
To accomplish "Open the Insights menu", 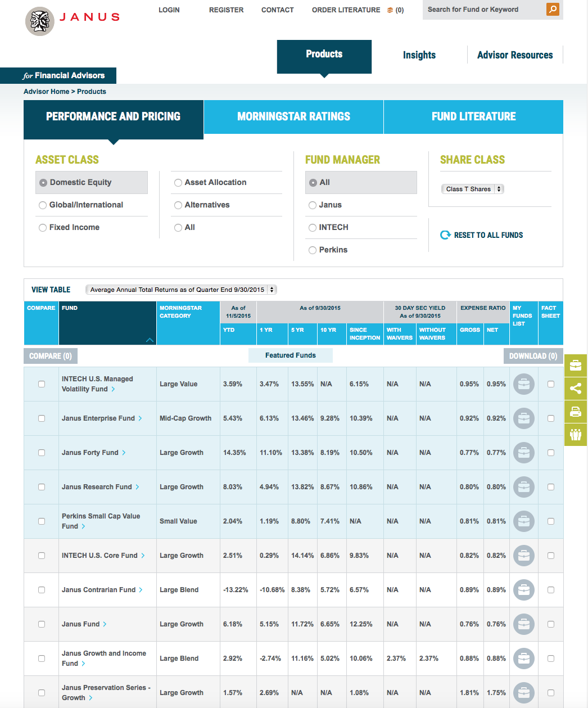I will point(419,55).
